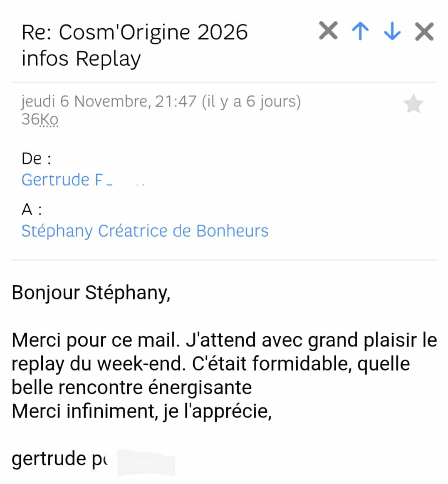Click the signature name "gertrude"

(49, 459)
